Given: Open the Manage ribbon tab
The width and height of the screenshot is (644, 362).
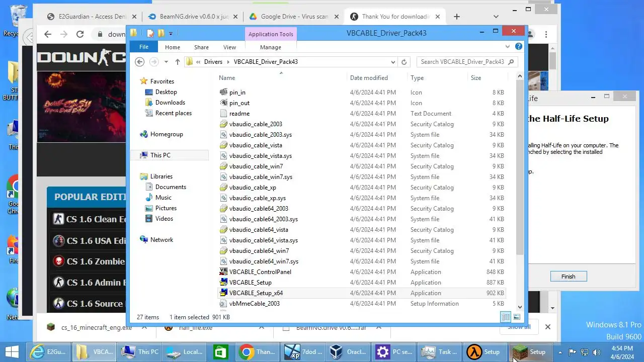Looking at the screenshot, I should [271, 47].
